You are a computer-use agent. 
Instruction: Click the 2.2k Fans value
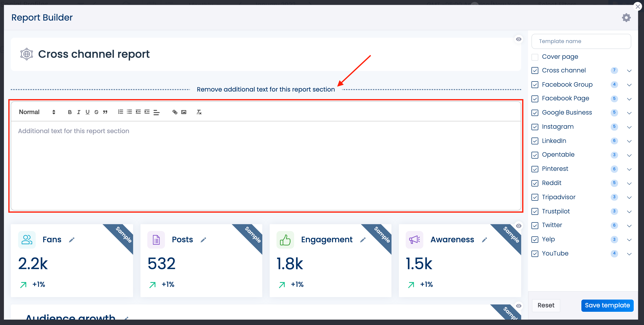33,264
